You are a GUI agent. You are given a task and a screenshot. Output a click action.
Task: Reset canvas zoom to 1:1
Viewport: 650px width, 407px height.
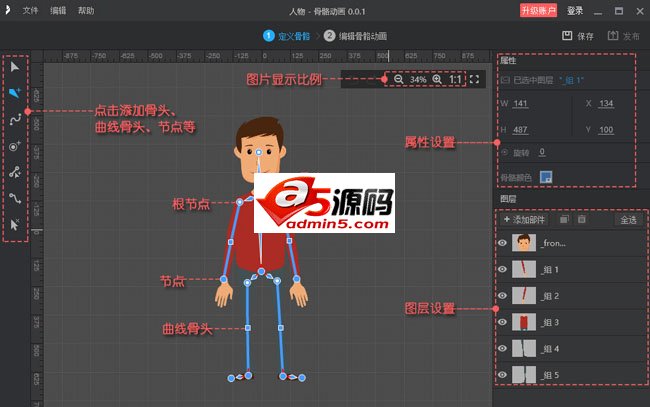pos(455,79)
